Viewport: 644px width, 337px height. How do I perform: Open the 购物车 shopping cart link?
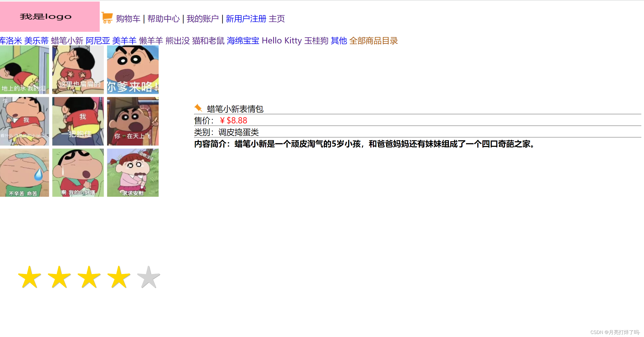point(128,19)
